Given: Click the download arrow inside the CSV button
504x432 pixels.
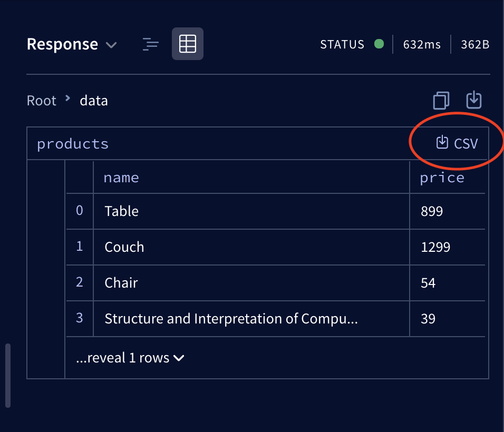Looking at the screenshot, I should pyautogui.click(x=442, y=142).
